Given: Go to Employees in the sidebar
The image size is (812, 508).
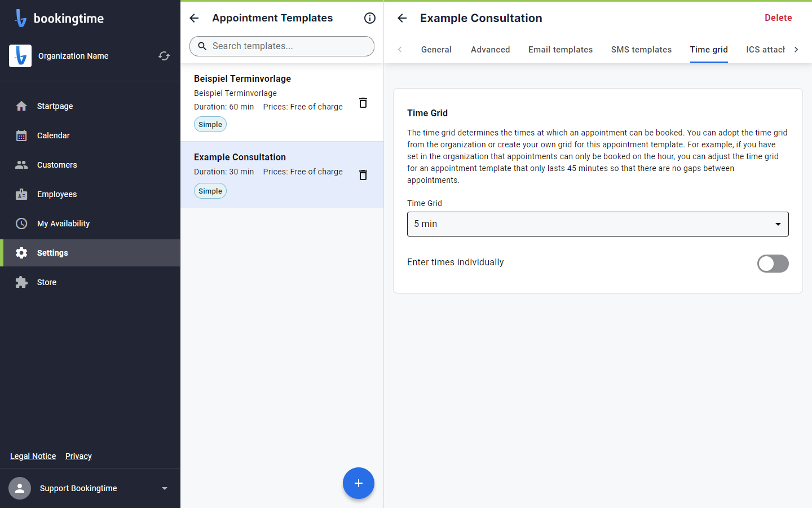Looking at the screenshot, I should coord(90,194).
